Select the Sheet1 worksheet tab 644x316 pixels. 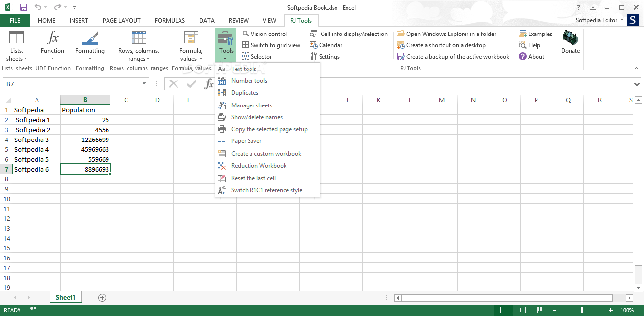click(x=66, y=298)
